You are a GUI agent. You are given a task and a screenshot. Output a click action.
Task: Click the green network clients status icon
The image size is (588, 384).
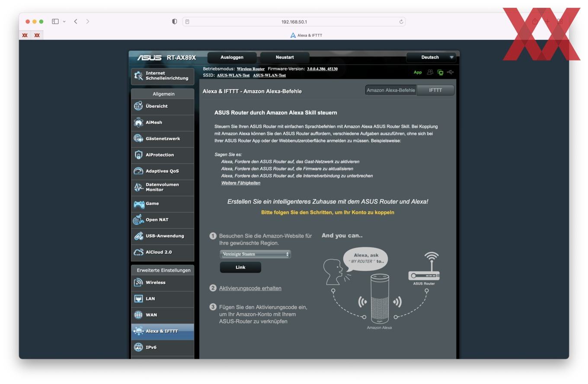(440, 73)
